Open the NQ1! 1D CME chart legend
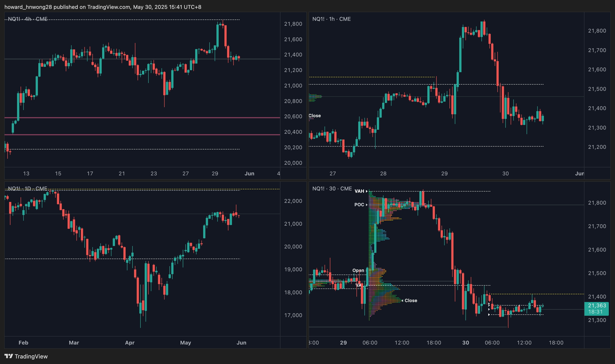 pos(27,188)
